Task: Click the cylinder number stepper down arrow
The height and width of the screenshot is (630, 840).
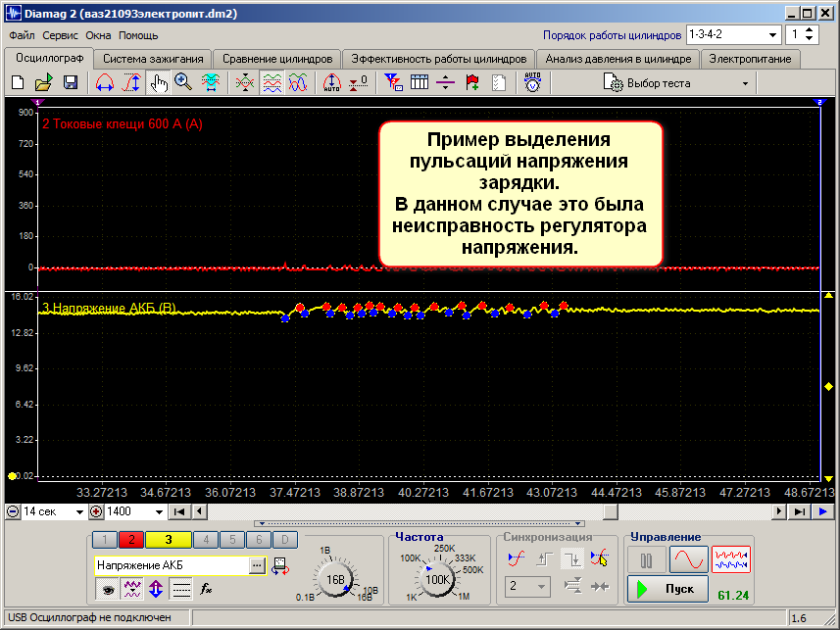Action: 809,39
